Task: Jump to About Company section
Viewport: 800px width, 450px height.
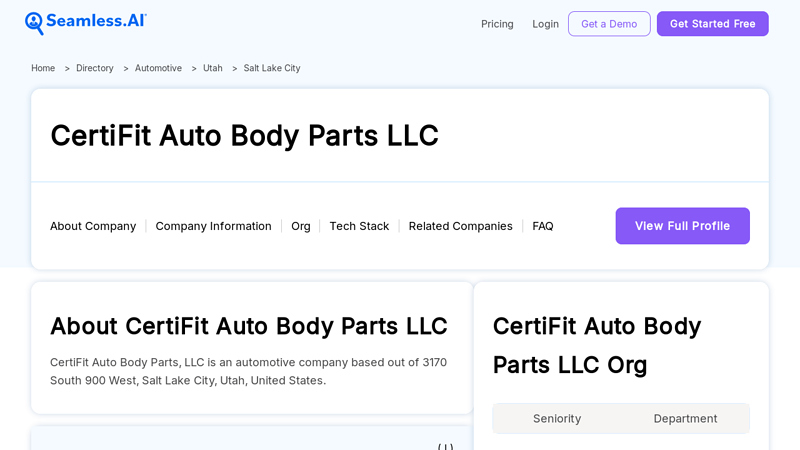Action: click(x=93, y=226)
